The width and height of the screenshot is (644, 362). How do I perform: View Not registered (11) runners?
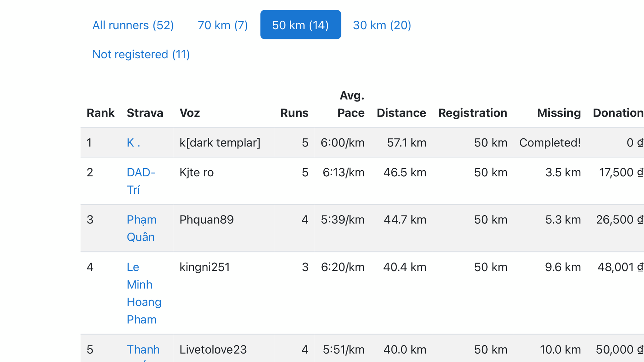pos(141,54)
